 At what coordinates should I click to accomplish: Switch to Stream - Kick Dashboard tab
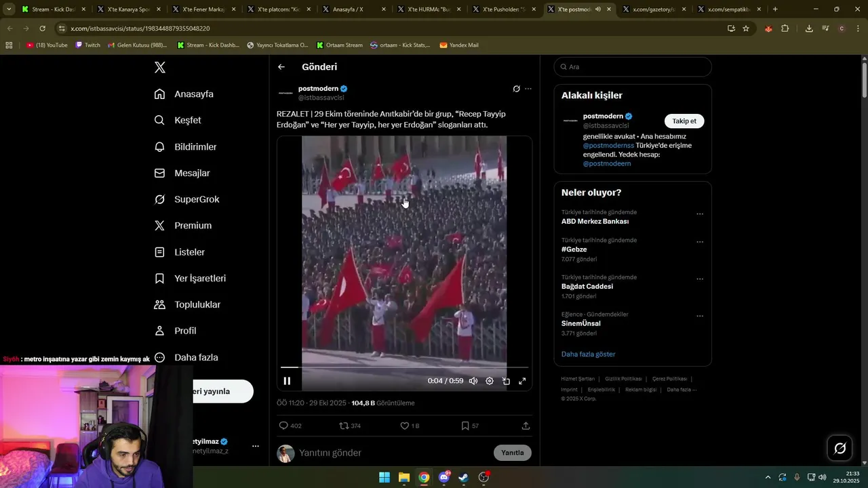click(54, 9)
